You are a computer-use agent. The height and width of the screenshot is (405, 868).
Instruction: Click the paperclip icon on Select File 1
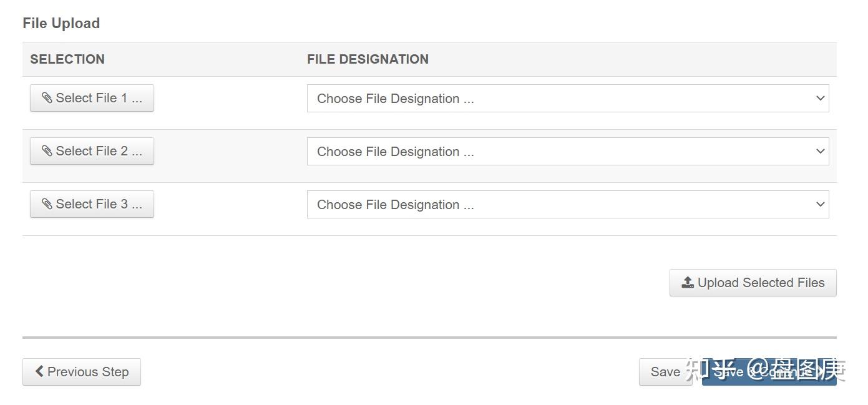pos(47,98)
